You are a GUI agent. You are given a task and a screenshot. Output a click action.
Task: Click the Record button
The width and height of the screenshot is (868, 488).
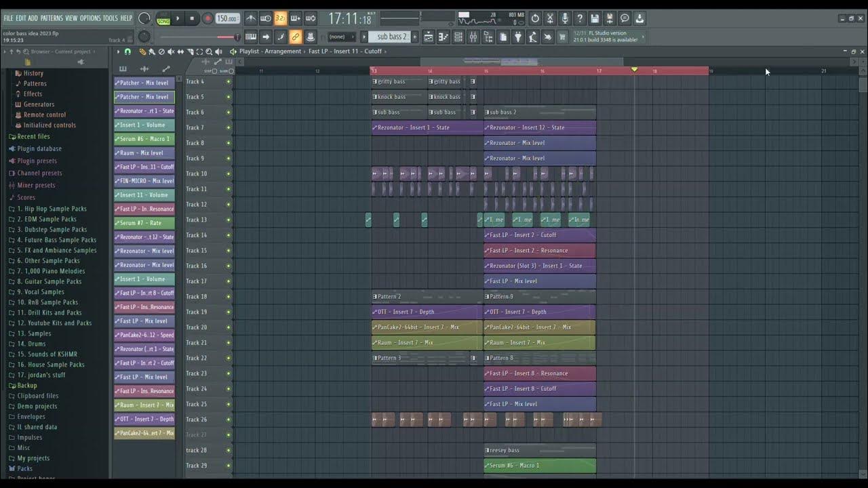click(208, 19)
